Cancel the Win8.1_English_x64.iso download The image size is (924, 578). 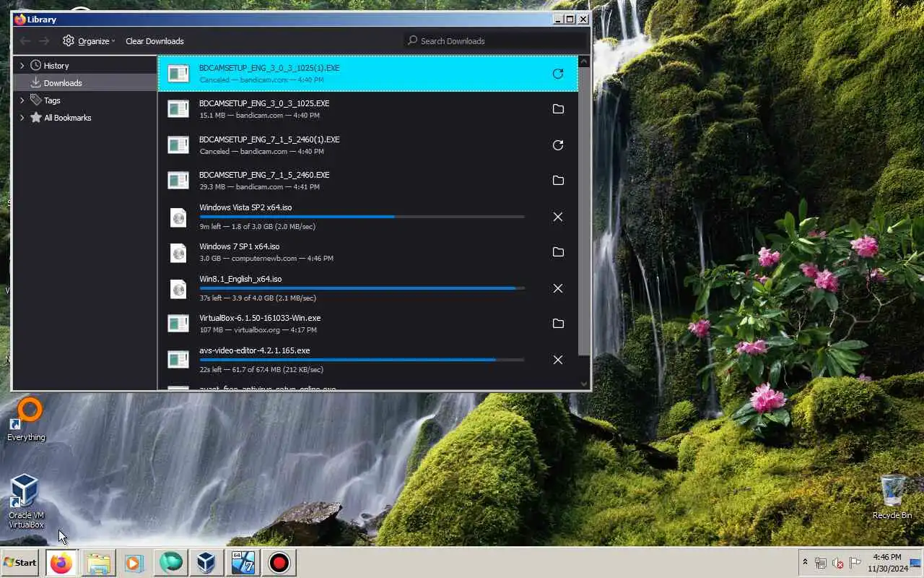click(x=557, y=288)
